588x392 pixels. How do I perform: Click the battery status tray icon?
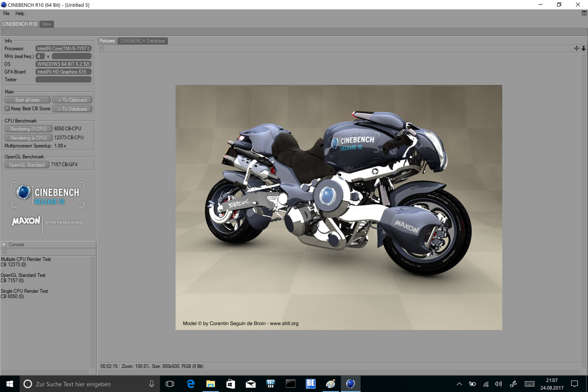472,384
